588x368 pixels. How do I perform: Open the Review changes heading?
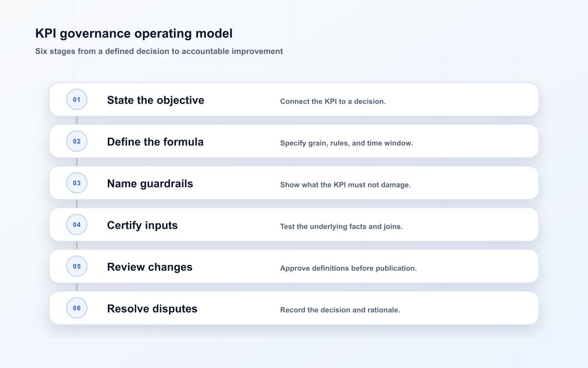tap(149, 267)
